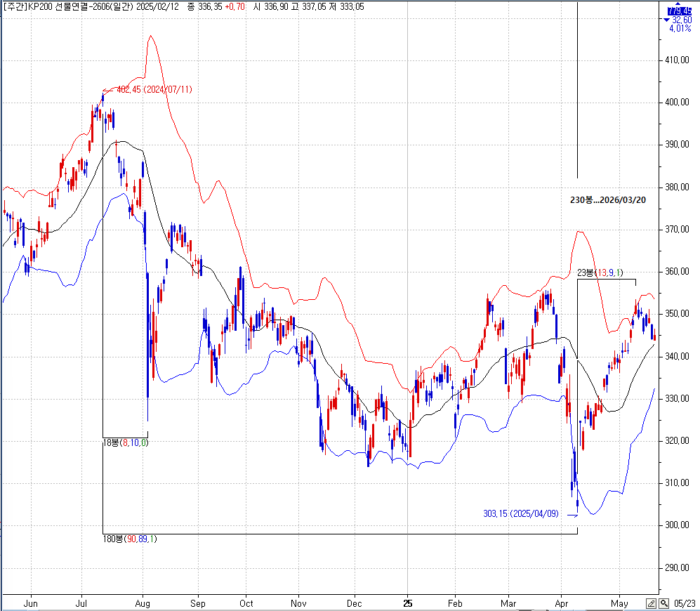Viewport: 700px width, 611px height.
Task: Click the 350,00 price axis label
Action: pos(677,314)
